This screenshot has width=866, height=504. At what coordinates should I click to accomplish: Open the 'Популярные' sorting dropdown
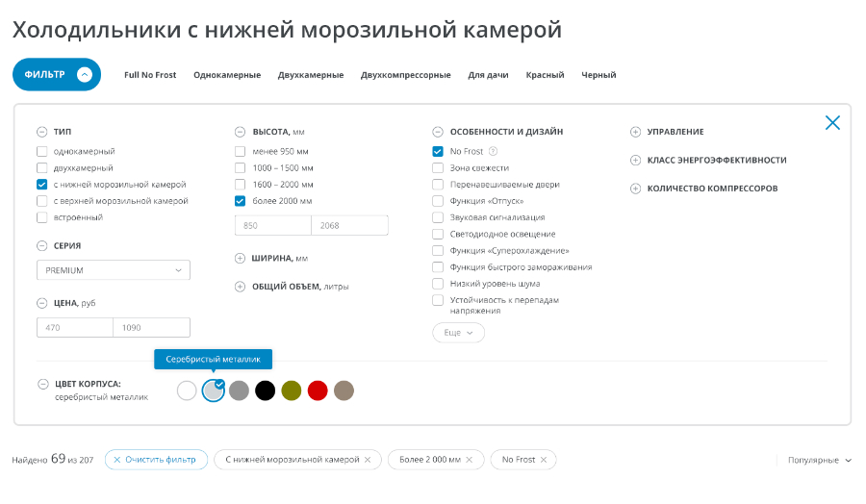click(x=819, y=461)
